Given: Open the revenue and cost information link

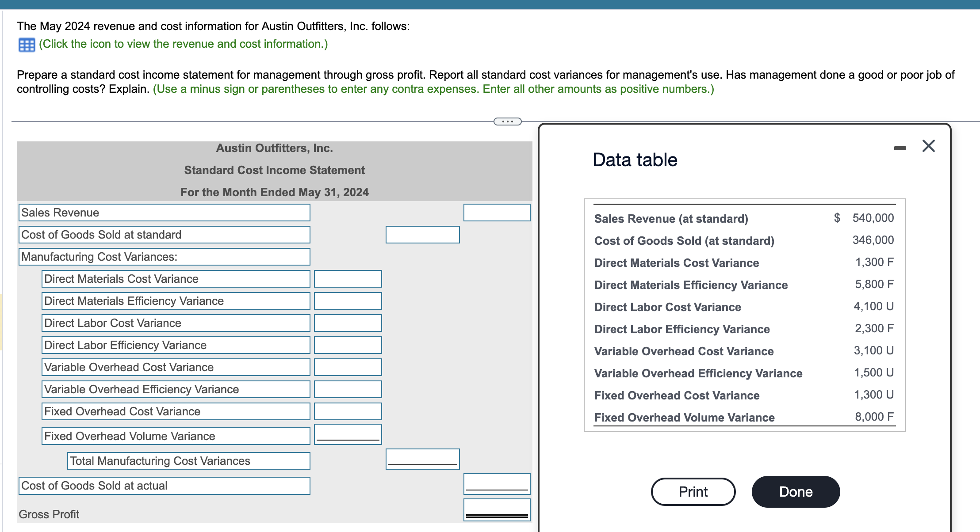Looking at the screenshot, I should [183, 44].
